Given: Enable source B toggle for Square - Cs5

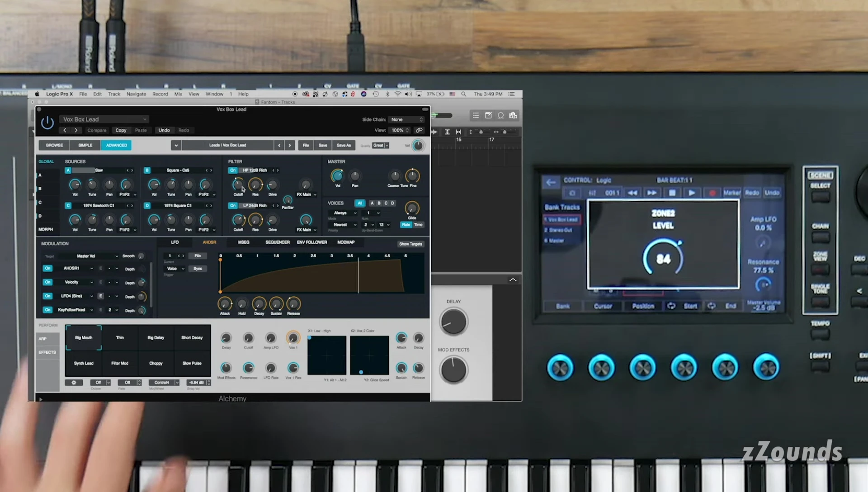Looking at the screenshot, I should tap(147, 170).
